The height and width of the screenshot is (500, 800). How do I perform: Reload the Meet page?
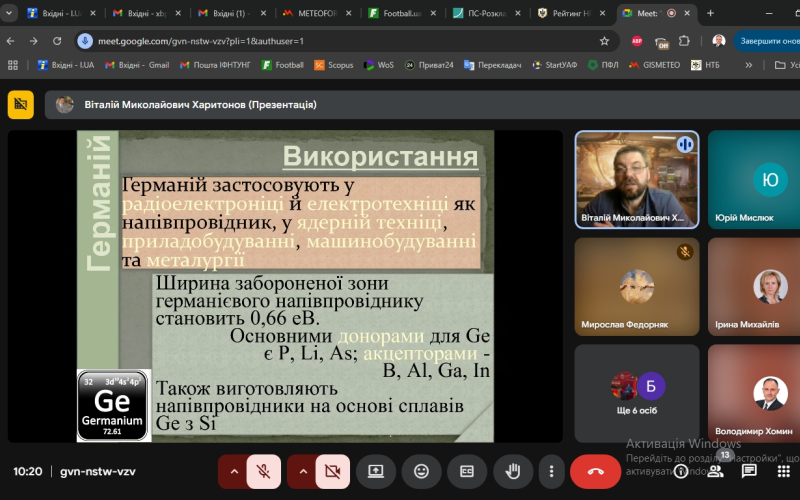(x=57, y=41)
